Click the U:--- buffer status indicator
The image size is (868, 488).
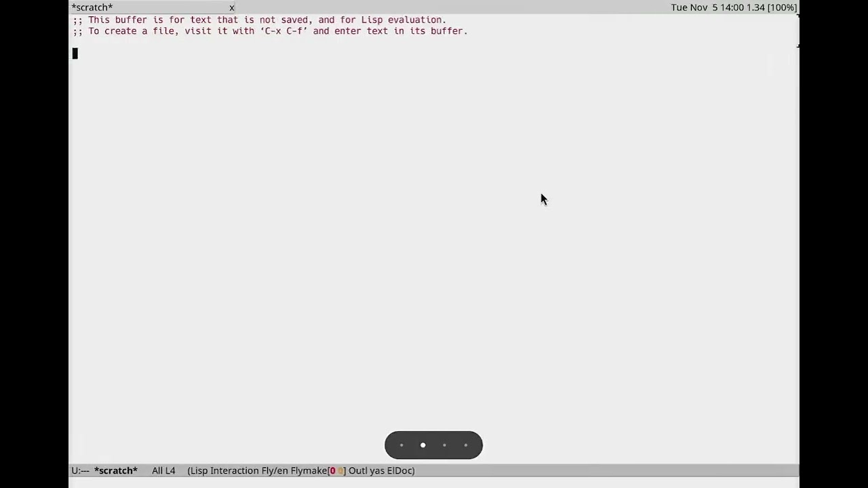pos(80,470)
